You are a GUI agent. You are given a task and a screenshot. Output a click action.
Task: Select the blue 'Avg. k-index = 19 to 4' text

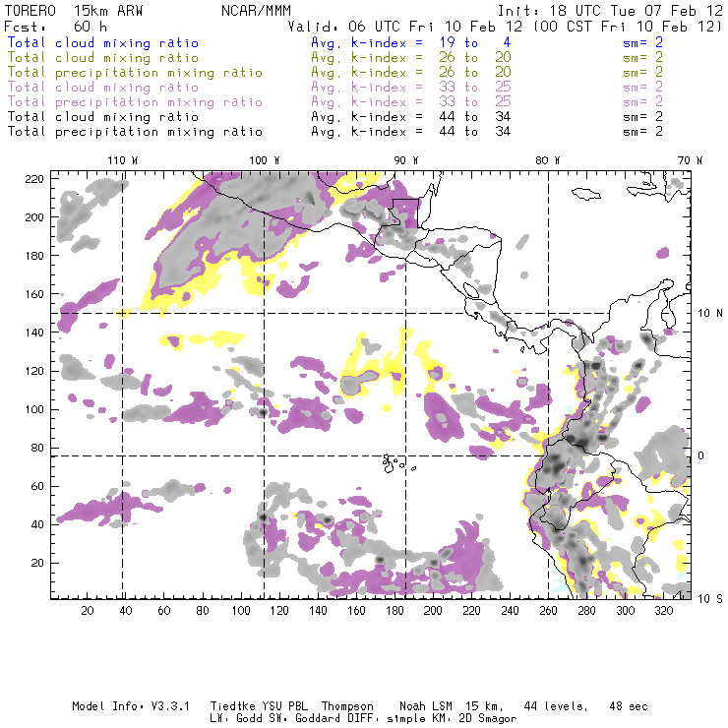pos(411,42)
